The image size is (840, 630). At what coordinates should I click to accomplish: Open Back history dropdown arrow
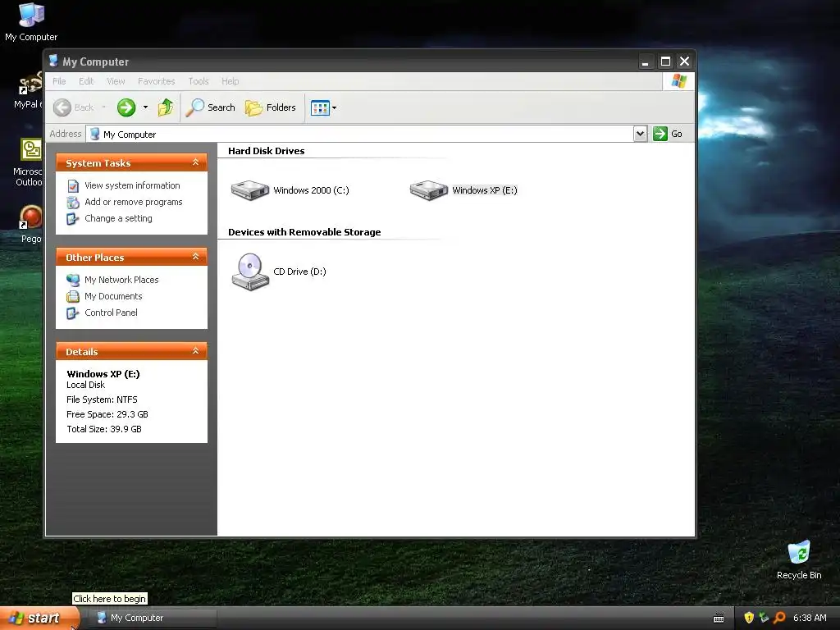coord(104,107)
